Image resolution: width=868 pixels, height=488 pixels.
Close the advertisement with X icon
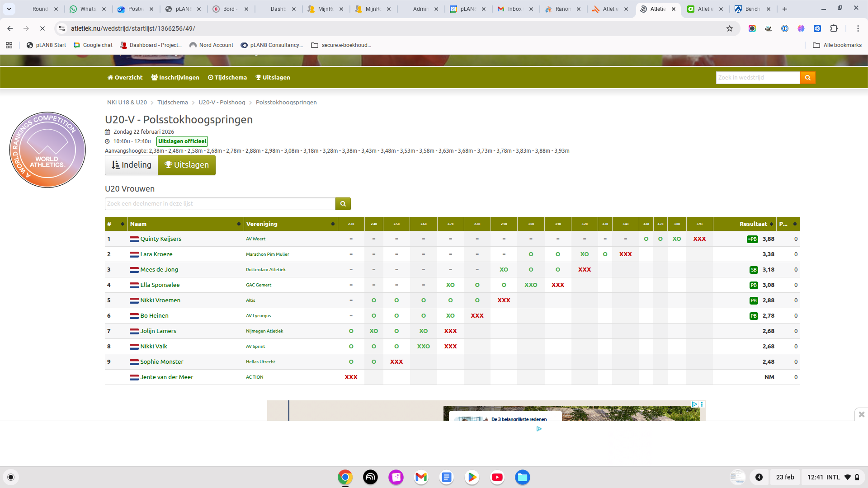click(x=861, y=414)
